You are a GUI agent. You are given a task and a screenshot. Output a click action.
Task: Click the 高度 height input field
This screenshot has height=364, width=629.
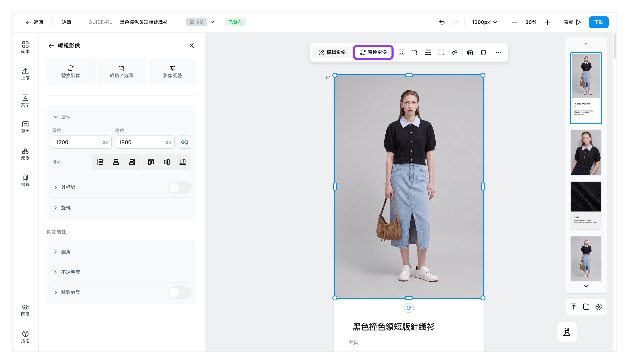tap(145, 142)
